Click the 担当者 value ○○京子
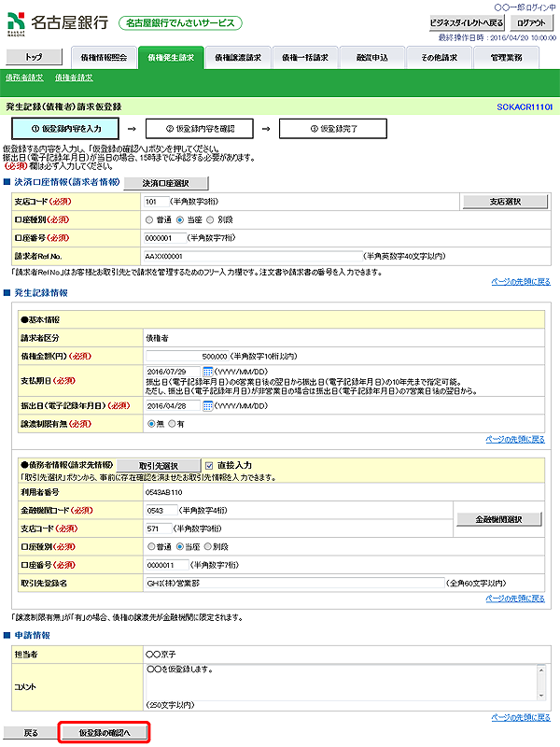560x747 pixels. [161, 655]
